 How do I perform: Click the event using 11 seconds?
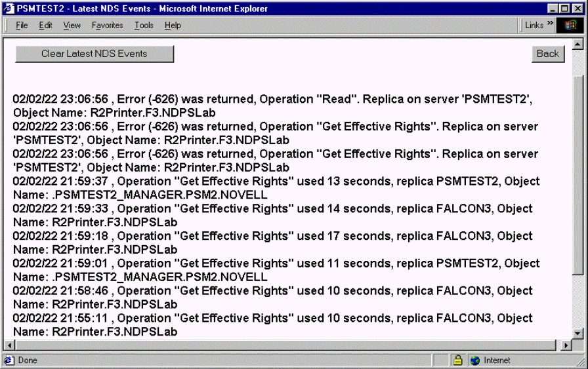276,270
